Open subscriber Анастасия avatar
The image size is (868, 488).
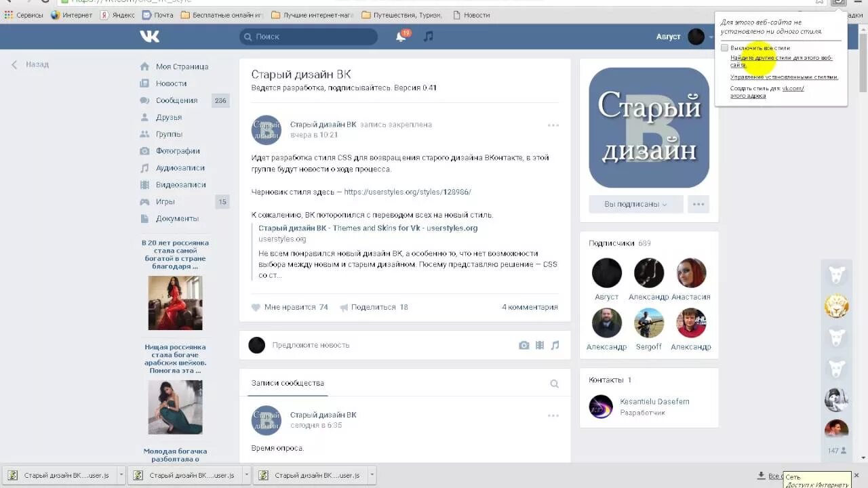coord(691,272)
